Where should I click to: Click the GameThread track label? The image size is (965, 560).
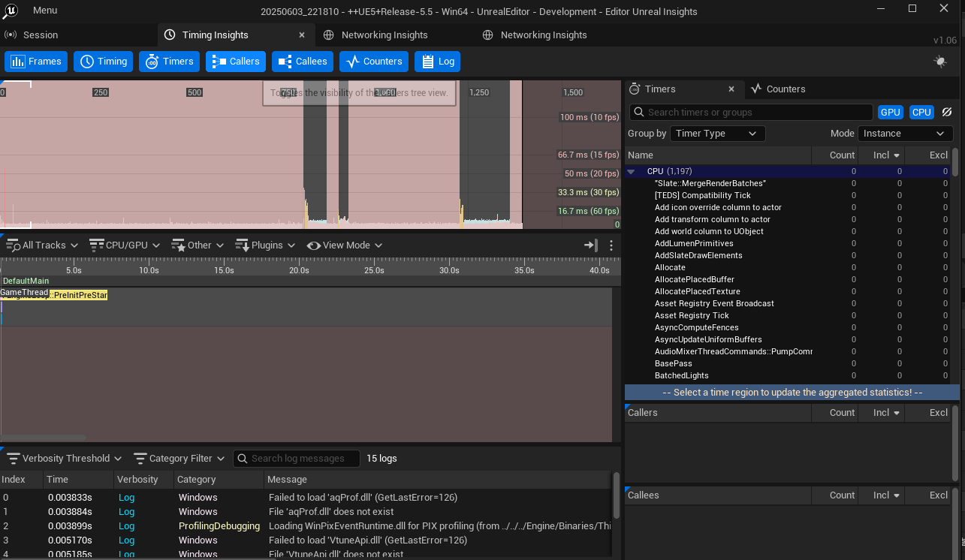pos(24,292)
